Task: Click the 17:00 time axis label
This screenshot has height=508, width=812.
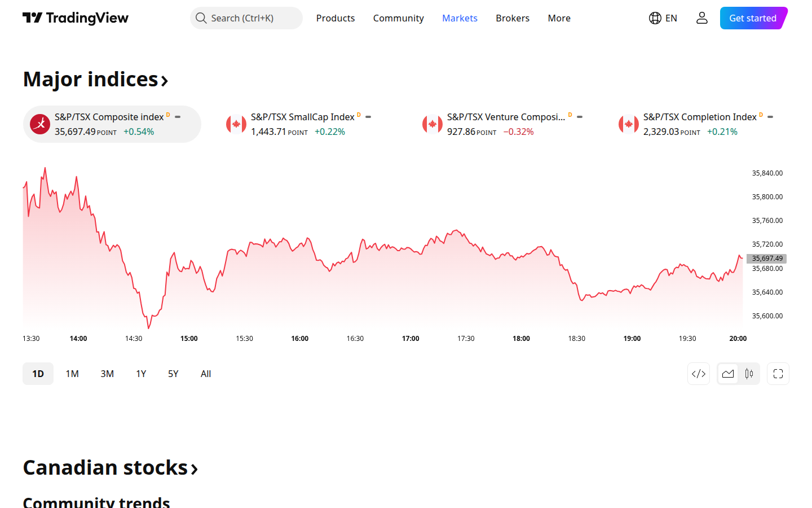Action: [411, 339]
